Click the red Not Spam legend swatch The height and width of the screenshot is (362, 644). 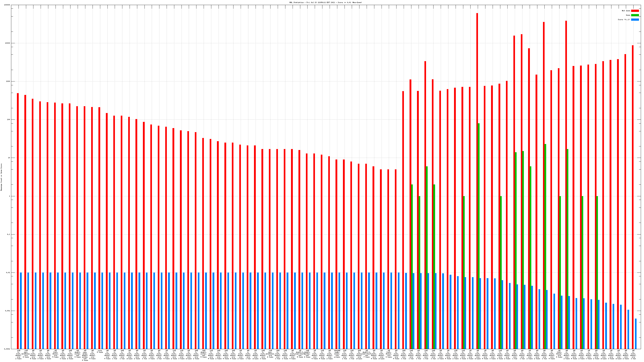(x=635, y=11)
